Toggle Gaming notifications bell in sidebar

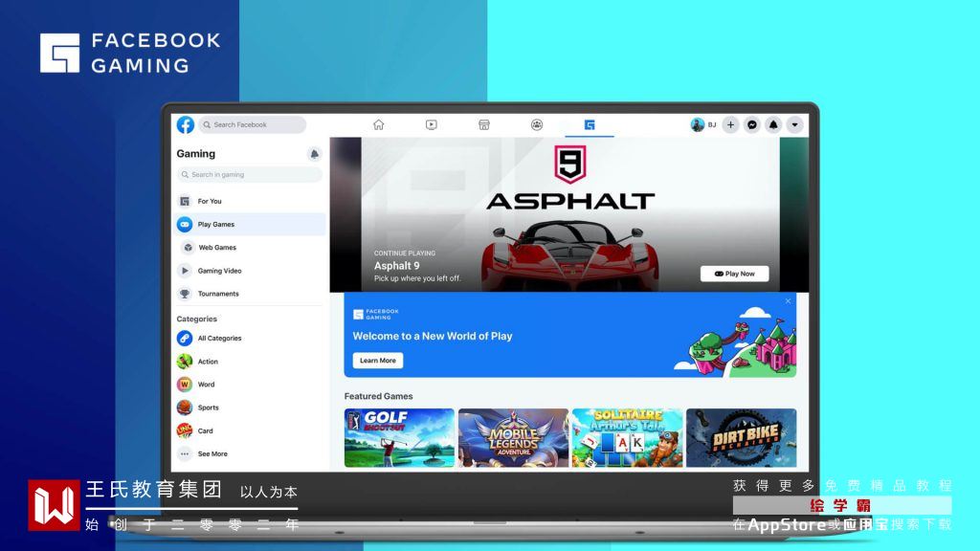(x=314, y=154)
